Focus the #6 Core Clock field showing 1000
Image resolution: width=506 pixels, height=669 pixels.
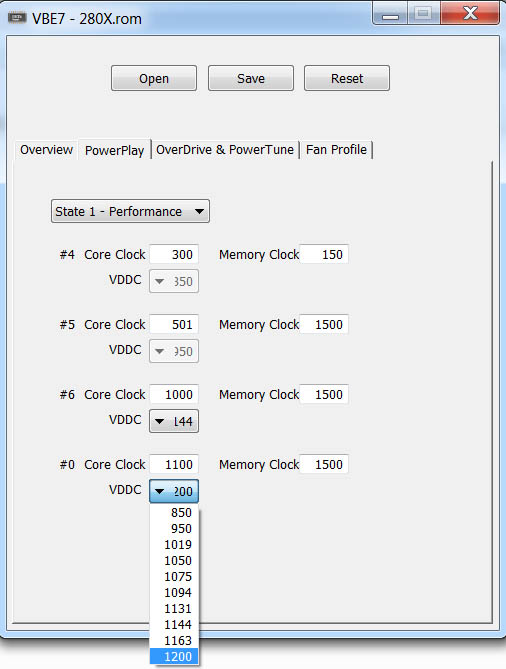[x=174, y=394]
